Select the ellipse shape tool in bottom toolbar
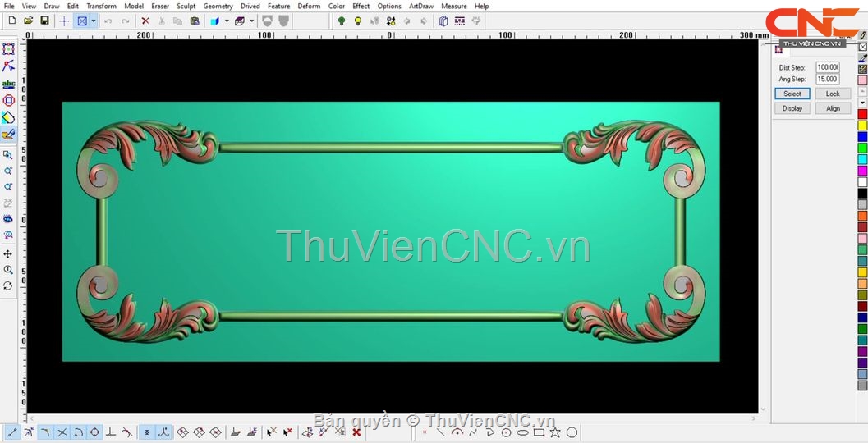Viewport: 868px width, 443px height. click(522, 432)
